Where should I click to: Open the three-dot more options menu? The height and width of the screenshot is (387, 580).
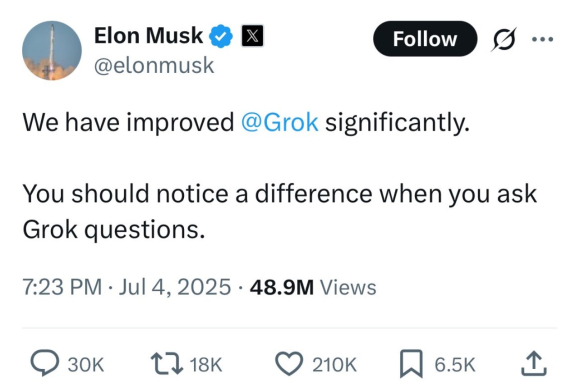tap(542, 38)
